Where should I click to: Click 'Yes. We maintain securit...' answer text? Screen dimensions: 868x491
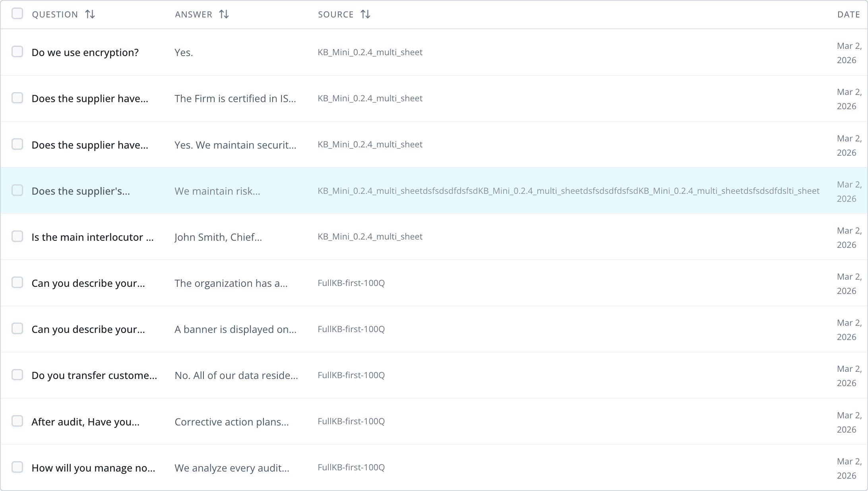(235, 145)
